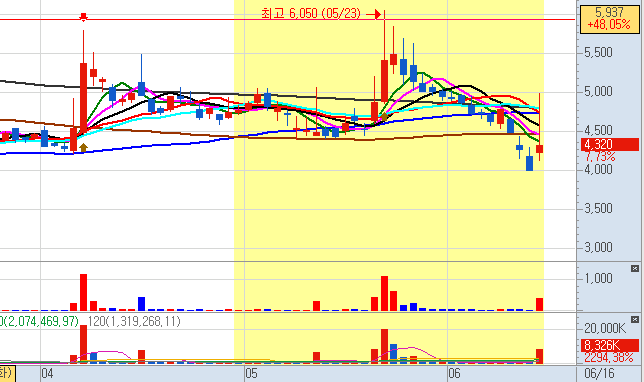Click the red current price tag 4,320
This screenshot has width=644, height=382.
click(610, 145)
